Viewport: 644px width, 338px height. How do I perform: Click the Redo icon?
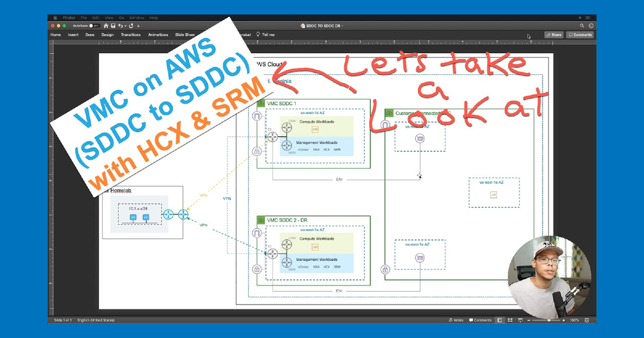click(x=131, y=26)
